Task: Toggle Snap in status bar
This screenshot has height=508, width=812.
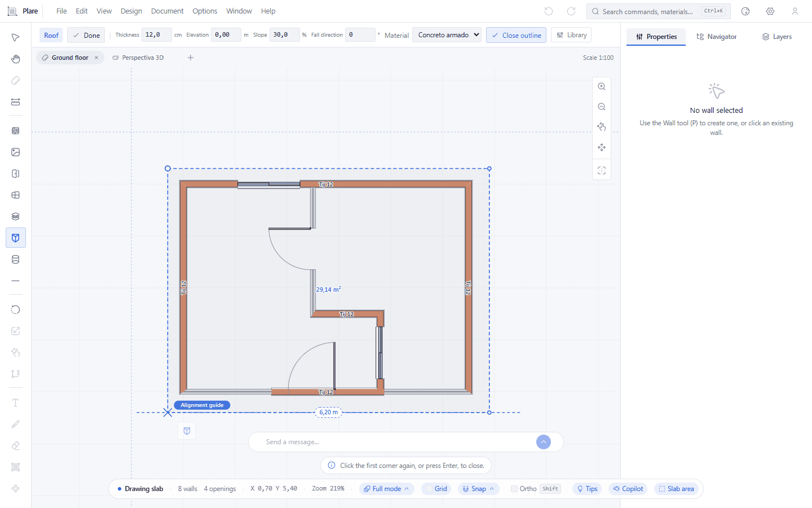Action: tap(478, 489)
